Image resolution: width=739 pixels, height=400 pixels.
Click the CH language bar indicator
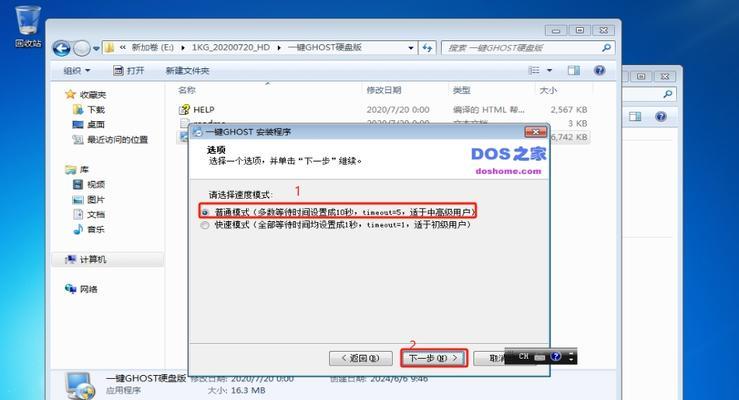(523, 357)
